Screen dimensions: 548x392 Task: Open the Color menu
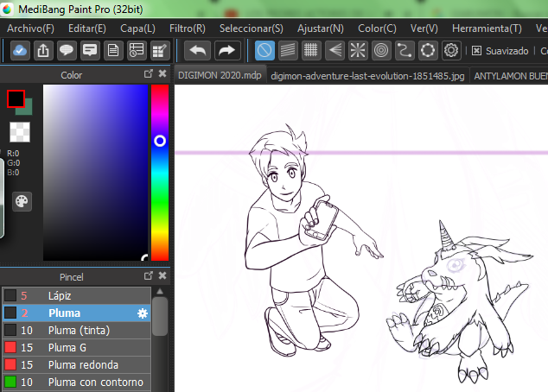tap(377, 28)
